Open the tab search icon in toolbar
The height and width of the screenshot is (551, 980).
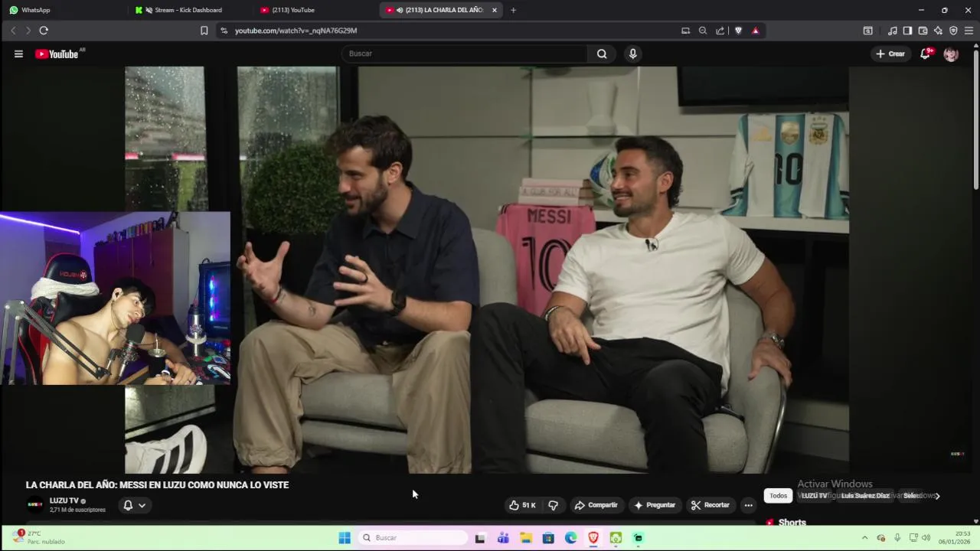pyautogui.click(x=867, y=31)
